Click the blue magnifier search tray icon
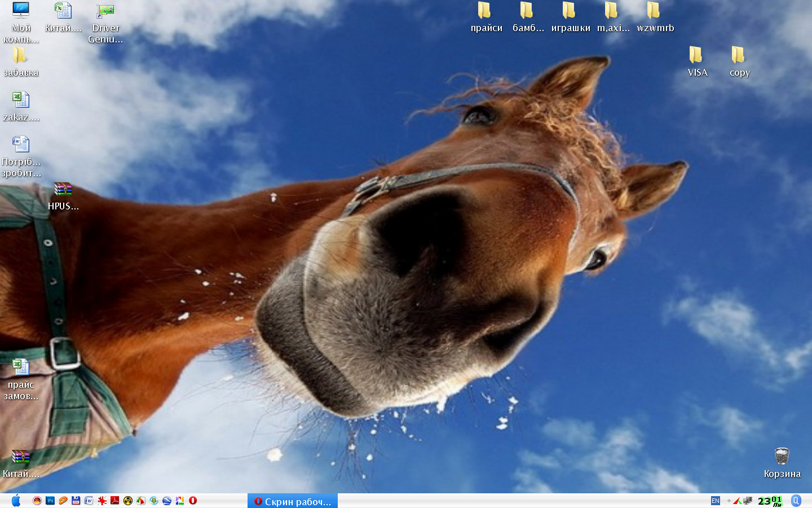The image size is (812, 508). pyautogui.click(x=796, y=501)
